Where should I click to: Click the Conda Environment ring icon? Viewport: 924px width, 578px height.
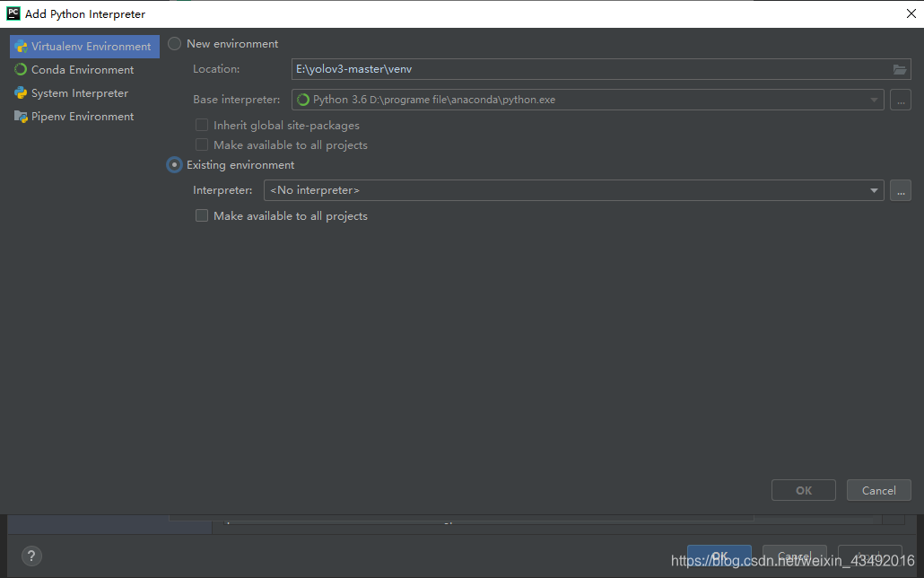click(20, 69)
